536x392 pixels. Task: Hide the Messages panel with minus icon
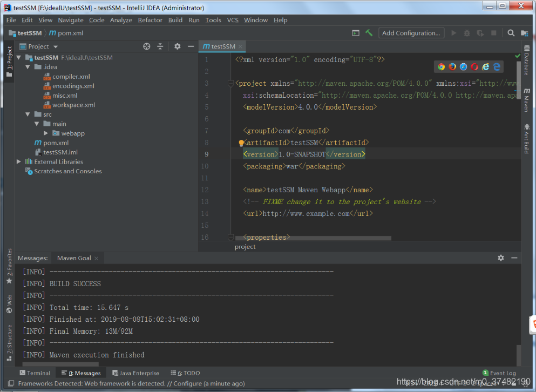click(x=514, y=258)
